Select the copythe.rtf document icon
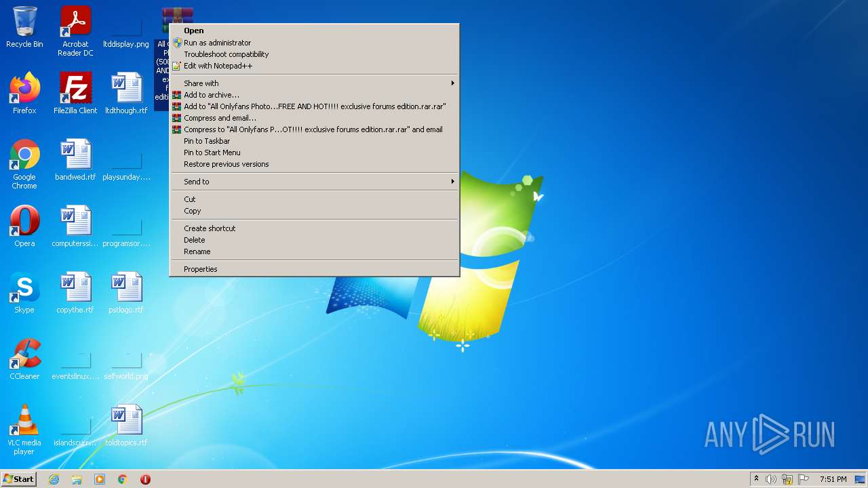The image size is (868, 488). (75, 293)
